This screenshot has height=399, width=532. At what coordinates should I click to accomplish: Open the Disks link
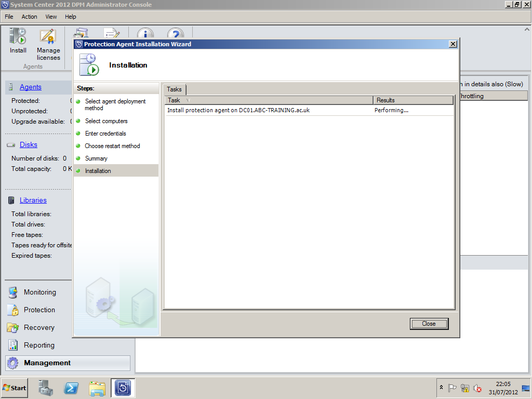tap(29, 145)
